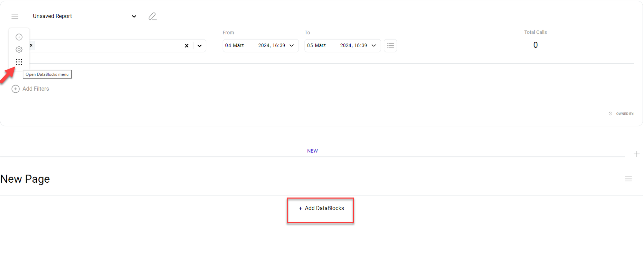The image size is (644, 273).
Task: Click the Add DataBlocks button
Action: click(321, 208)
